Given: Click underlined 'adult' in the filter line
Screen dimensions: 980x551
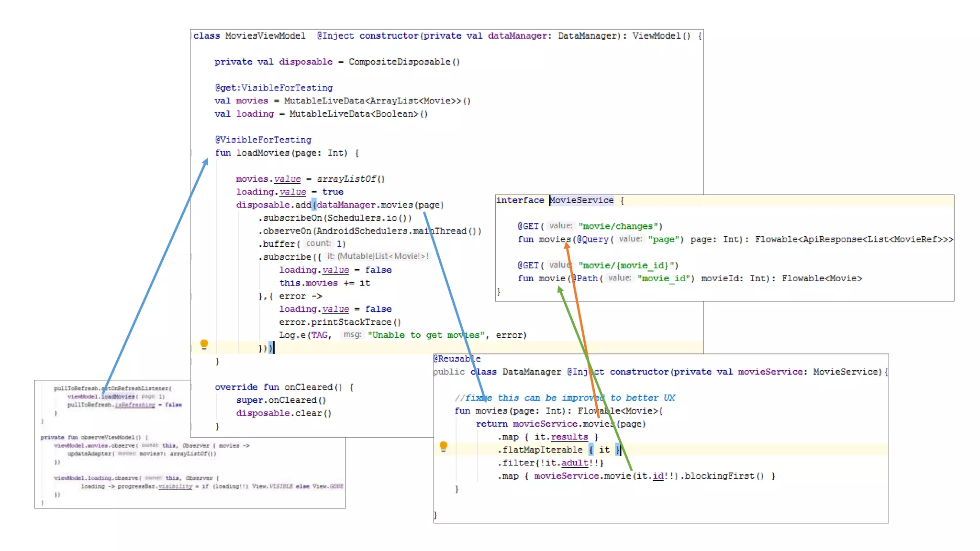Looking at the screenshot, I should tap(574, 463).
